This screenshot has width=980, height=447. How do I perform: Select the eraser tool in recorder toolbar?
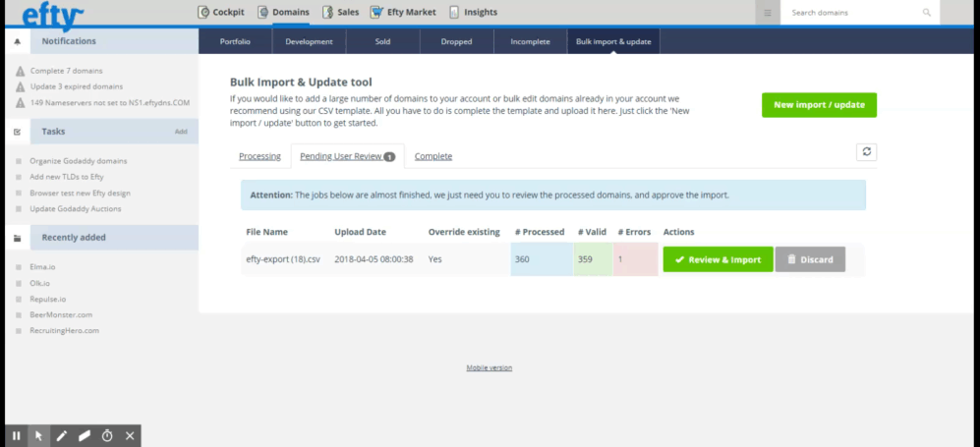tap(85, 436)
